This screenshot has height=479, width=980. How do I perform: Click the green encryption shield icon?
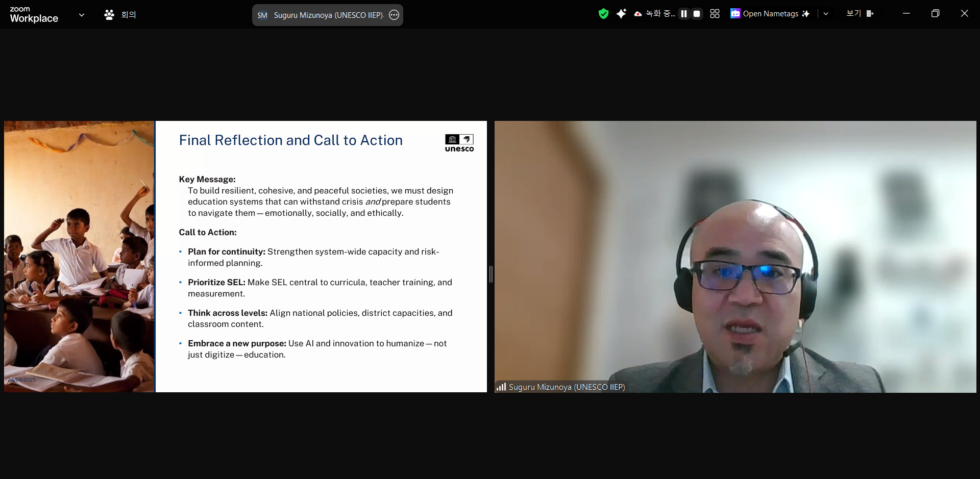[x=603, y=14]
